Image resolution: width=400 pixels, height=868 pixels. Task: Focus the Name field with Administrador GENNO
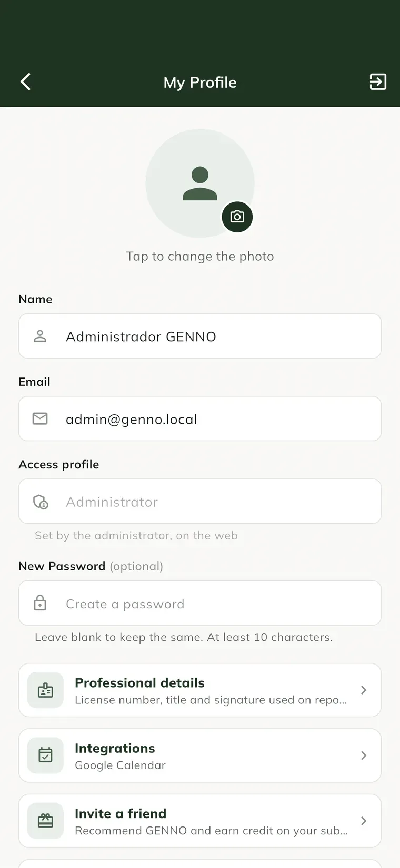[200, 336]
